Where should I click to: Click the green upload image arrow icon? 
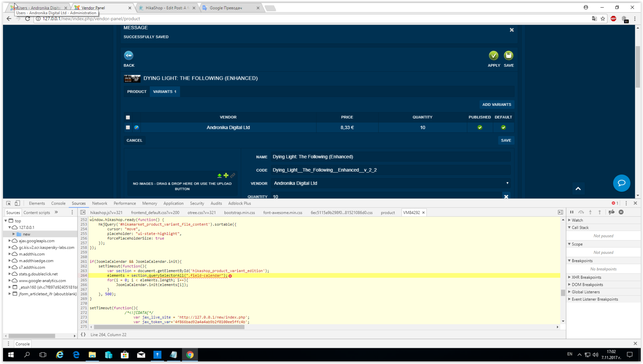tap(219, 176)
